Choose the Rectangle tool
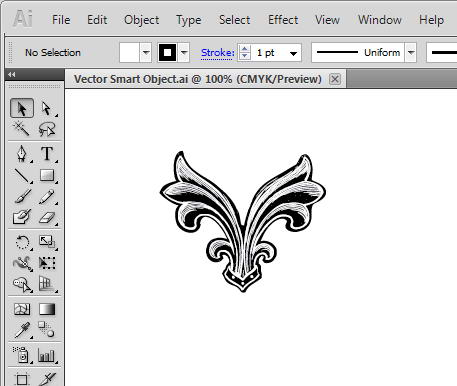Viewport: 457px width, 386px height. coord(47,175)
